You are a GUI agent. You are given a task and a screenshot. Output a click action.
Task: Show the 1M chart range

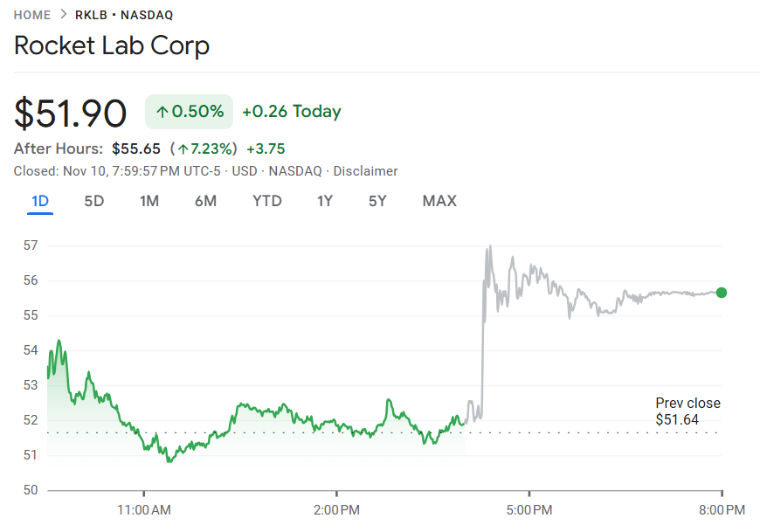click(149, 201)
